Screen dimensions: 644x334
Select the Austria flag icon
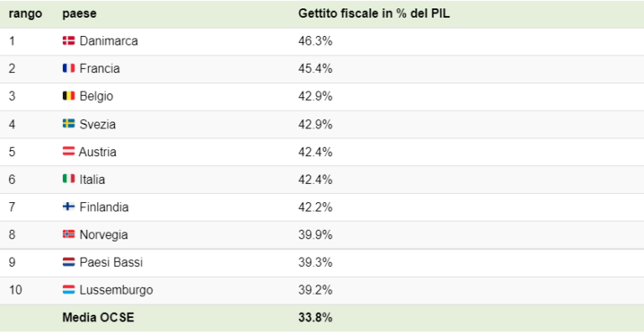tap(69, 151)
